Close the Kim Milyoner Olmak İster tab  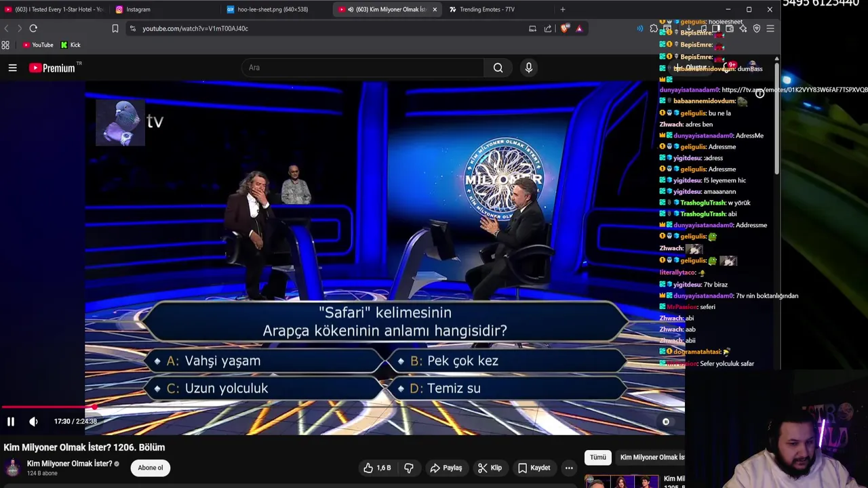click(435, 9)
